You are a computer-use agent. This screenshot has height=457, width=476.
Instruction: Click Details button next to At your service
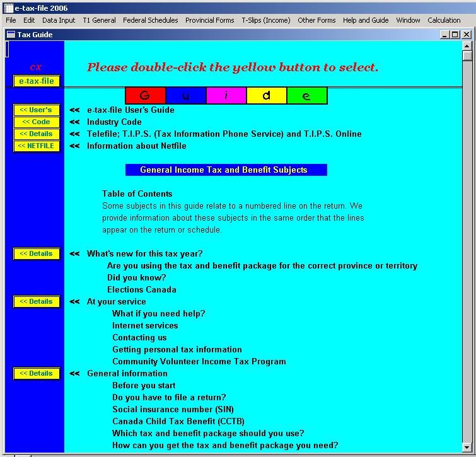pyautogui.click(x=37, y=302)
